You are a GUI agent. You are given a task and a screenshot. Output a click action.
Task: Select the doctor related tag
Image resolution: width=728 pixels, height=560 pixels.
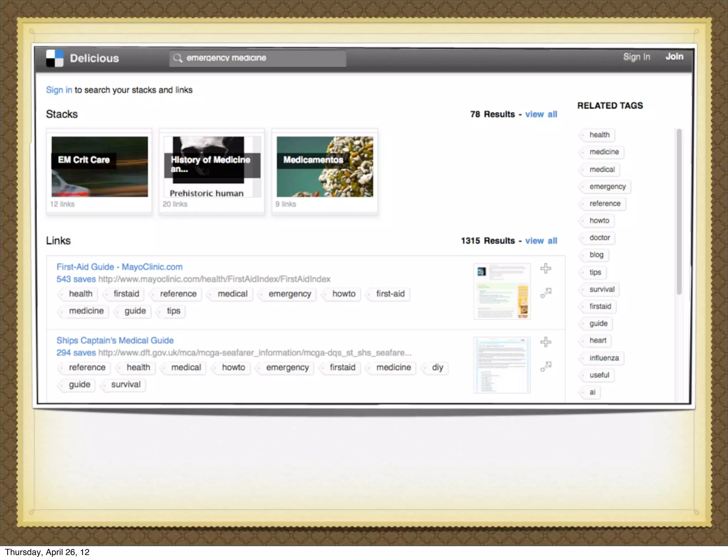[599, 237]
